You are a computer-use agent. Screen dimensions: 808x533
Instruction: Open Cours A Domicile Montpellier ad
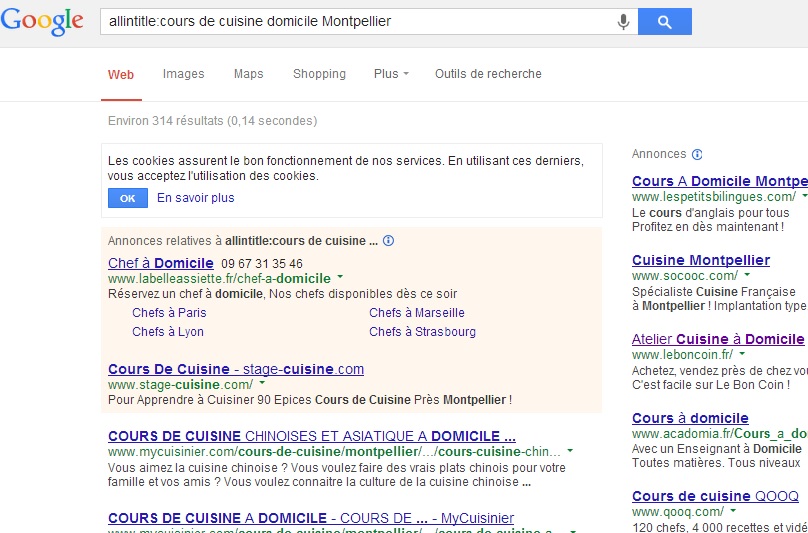tap(720, 181)
